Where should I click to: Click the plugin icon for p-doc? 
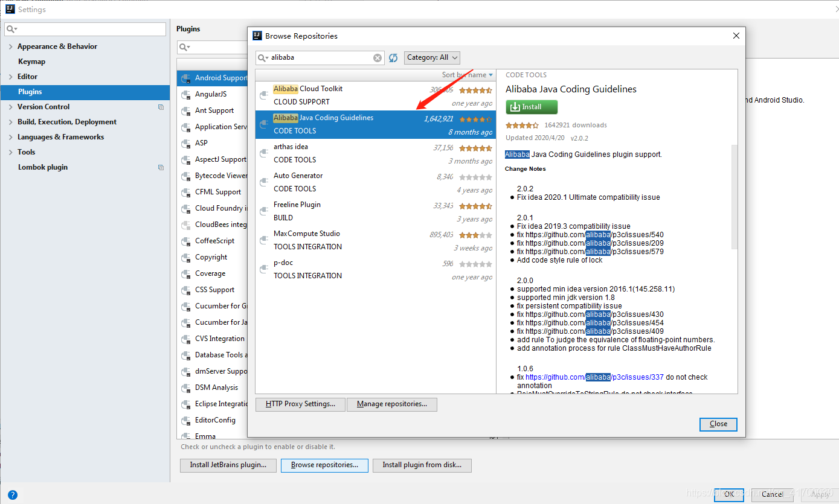tap(264, 269)
